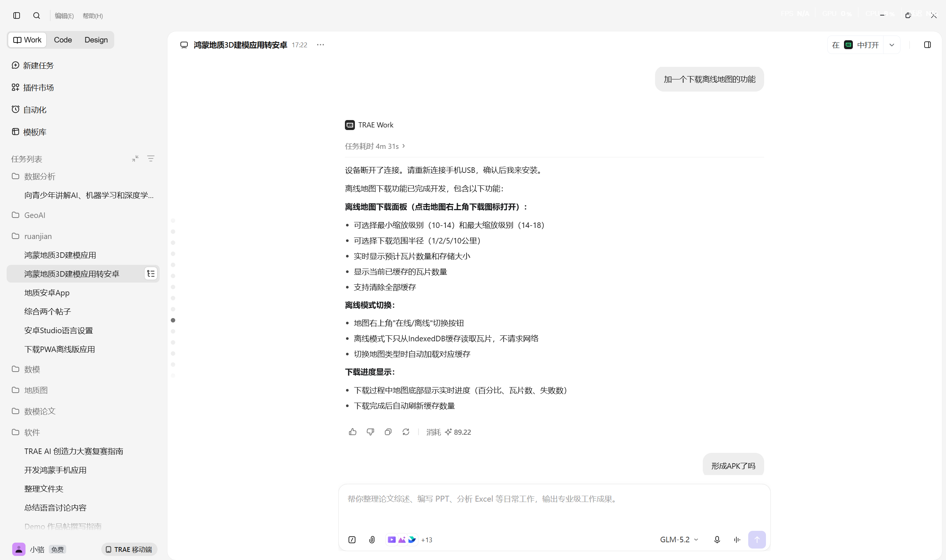Click the 在…中打开 button
946x560 pixels.
tap(855, 45)
